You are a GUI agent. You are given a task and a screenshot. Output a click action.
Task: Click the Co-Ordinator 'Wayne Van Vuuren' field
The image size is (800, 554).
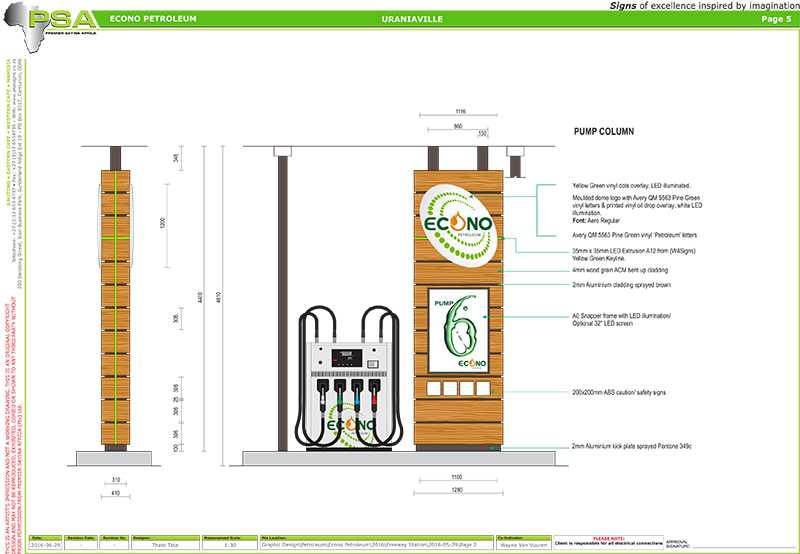523,545
